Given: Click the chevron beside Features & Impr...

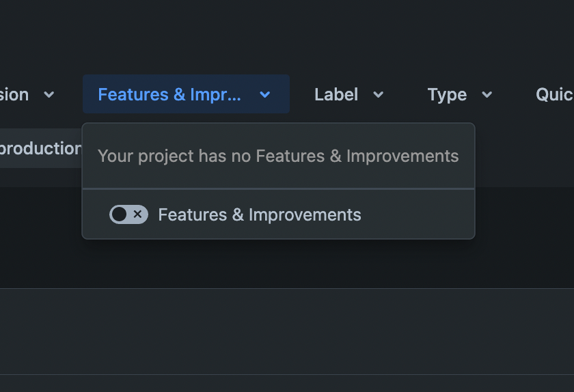Looking at the screenshot, I should [265, 95].
